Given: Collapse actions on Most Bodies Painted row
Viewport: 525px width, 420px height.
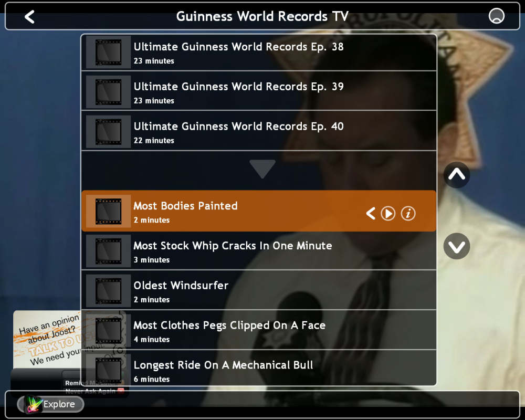Looking at the screenshot, I should coord(371,213).
